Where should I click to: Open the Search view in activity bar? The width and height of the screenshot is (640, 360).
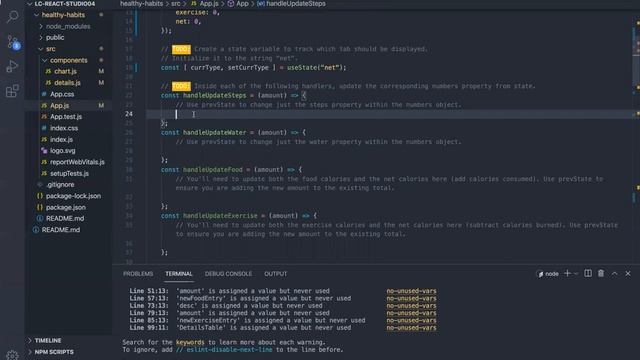13,17
